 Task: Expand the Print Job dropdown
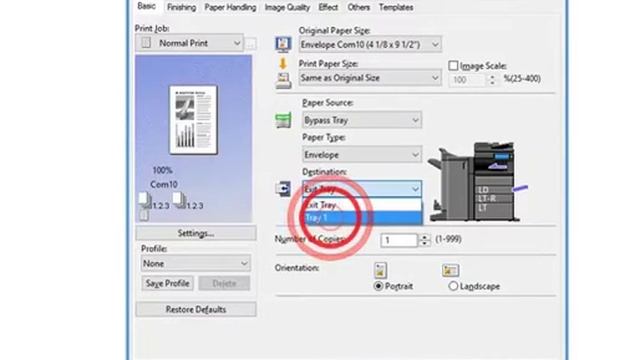[189, 43]
